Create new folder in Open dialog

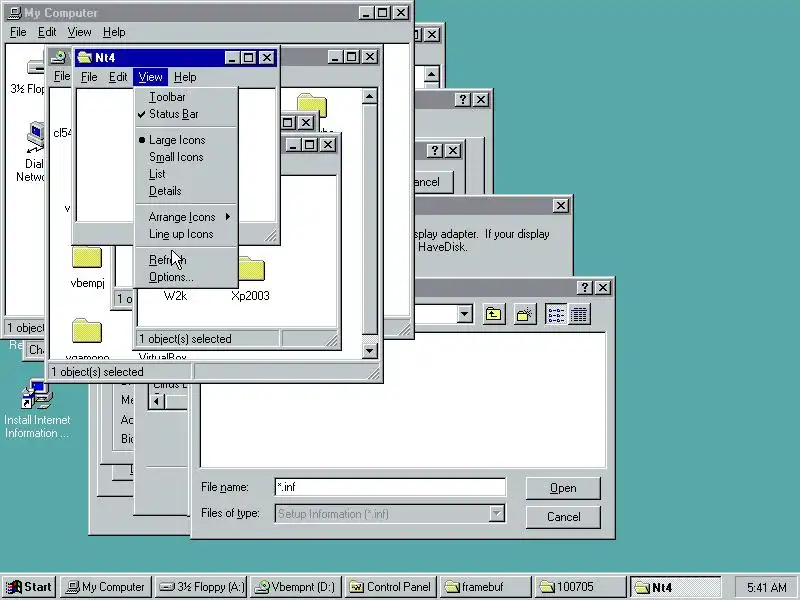point(524,314)
